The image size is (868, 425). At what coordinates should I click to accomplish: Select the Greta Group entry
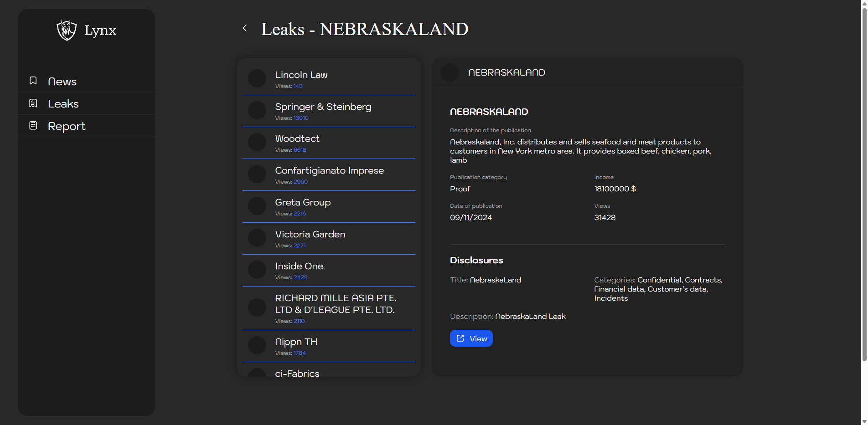coord(303,203)
